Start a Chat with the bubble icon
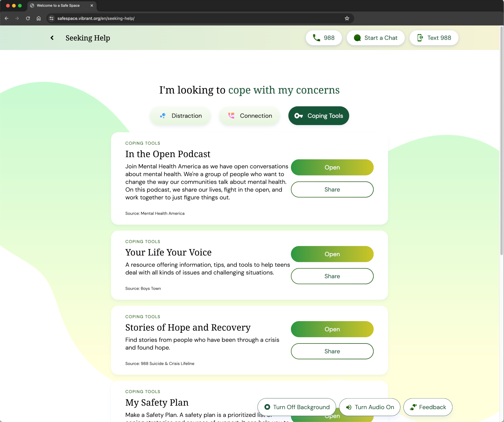 375,38
